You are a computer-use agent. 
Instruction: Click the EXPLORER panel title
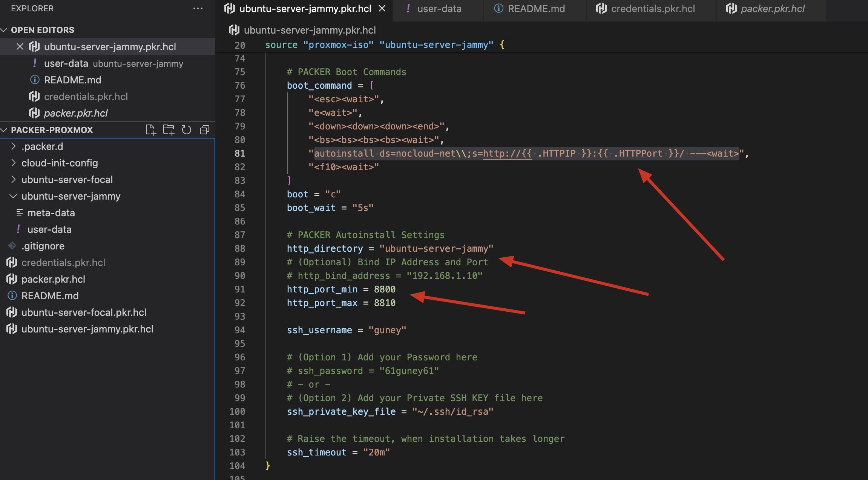point(32,8)
